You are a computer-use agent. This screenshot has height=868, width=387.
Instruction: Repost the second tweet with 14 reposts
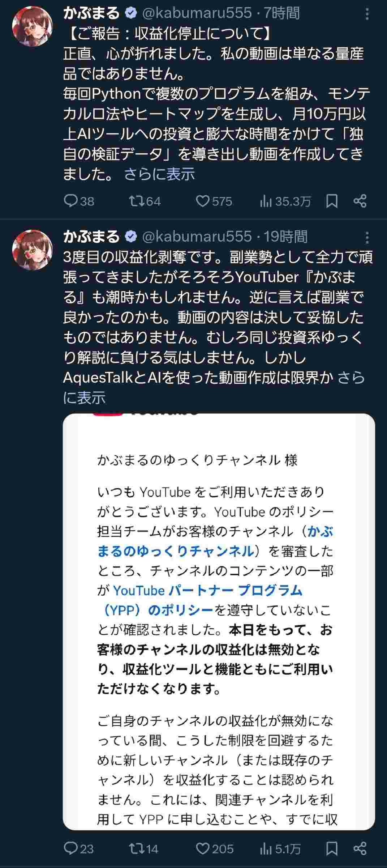[x=144, y=848]
